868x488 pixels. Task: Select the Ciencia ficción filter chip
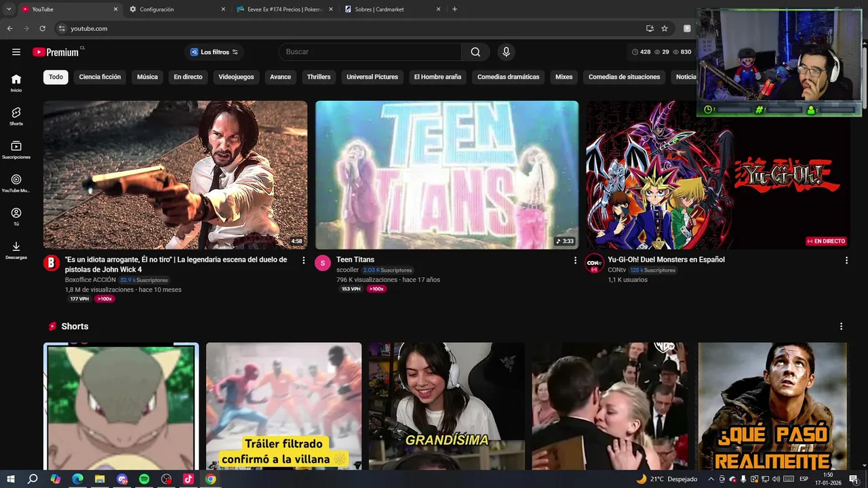pyautogui.click(x=100, y=77)
